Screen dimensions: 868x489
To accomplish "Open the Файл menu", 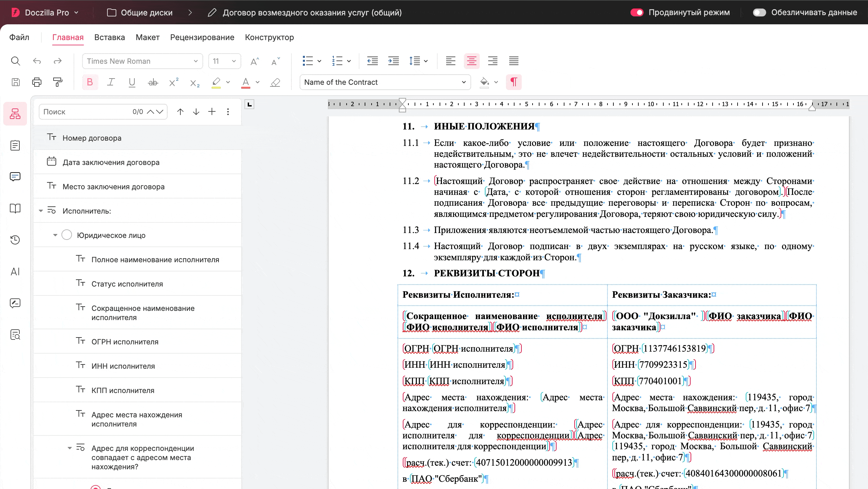I will click(19, 37).
